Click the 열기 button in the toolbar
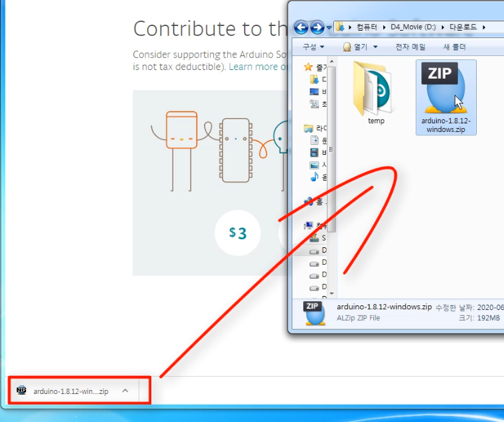This screenshot has height=422, width=504. (355, 47)
